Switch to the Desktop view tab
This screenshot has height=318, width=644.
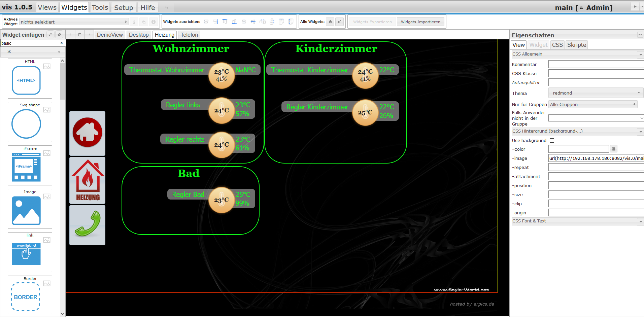(139, 35)
